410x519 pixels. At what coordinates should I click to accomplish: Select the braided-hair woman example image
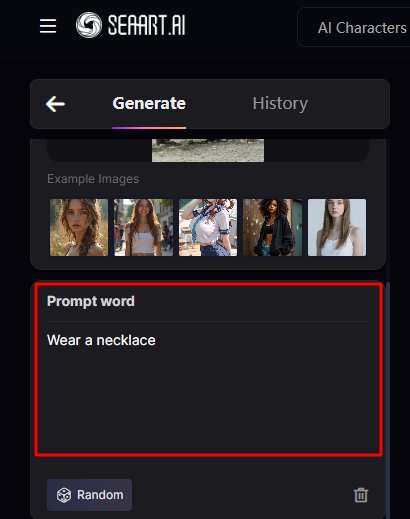click(x=79, y=228)
